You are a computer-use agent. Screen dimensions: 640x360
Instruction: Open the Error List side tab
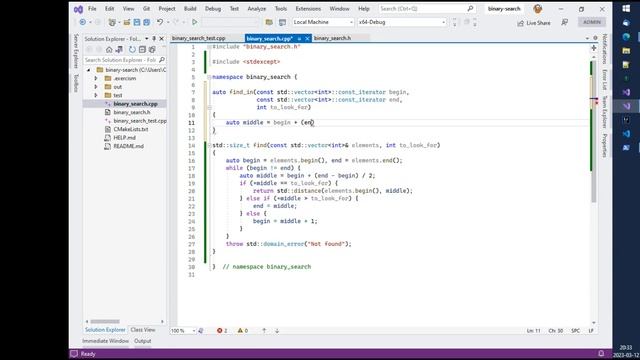(604, 80)
